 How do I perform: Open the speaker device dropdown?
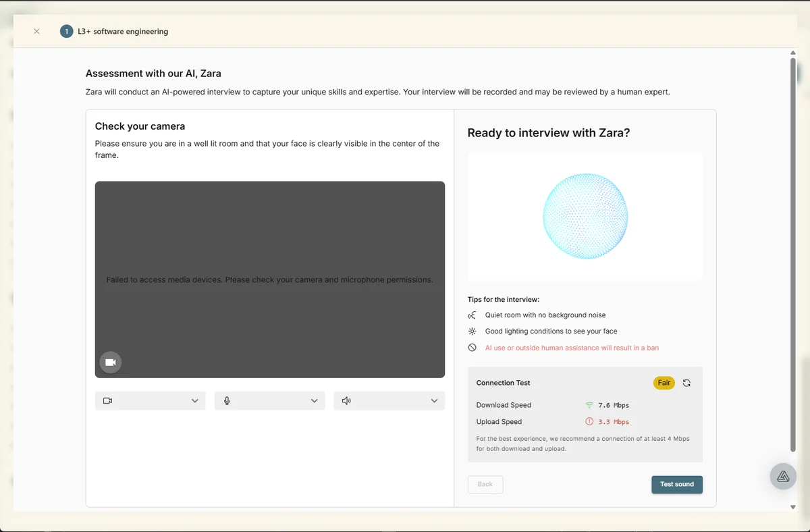click(389, 401)
